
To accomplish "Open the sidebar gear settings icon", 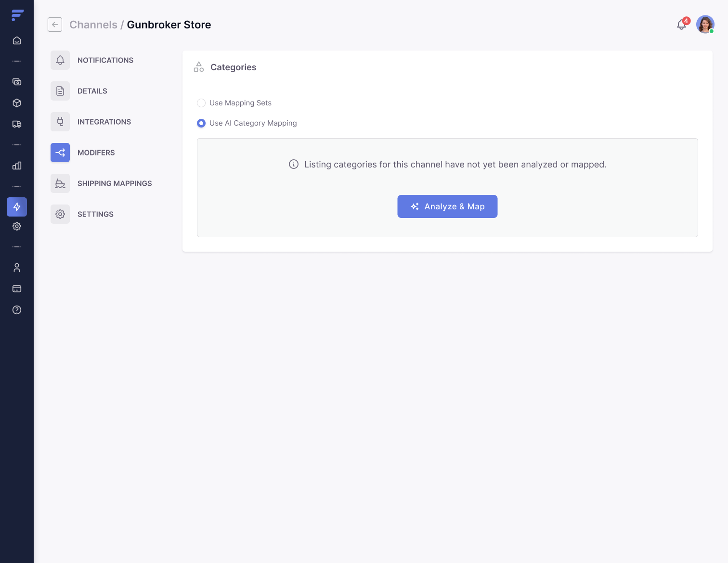I will pos(17,226).
